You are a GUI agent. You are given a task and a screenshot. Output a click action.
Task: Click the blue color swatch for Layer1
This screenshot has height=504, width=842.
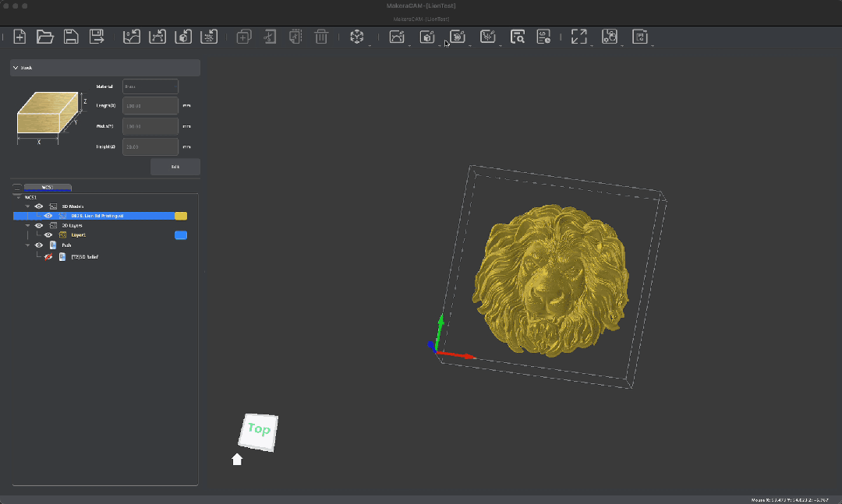pos(181,234)
